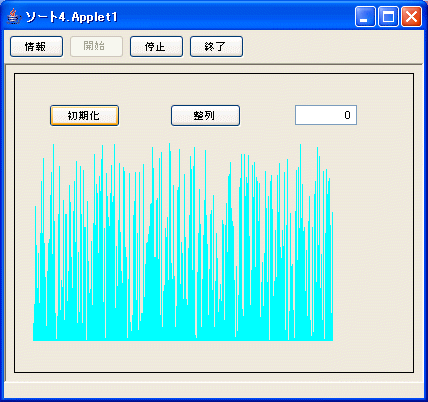Click the Java coffee cup title icon
This screenshot has width=428, height=402.
[14, 16]
